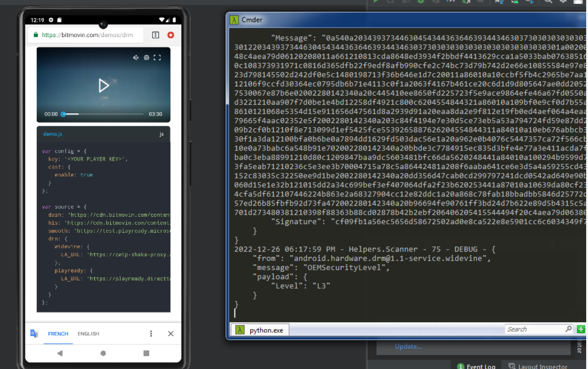
Task: Click Android Studio toolbar search icon
Action: click(x=548, y=1)
